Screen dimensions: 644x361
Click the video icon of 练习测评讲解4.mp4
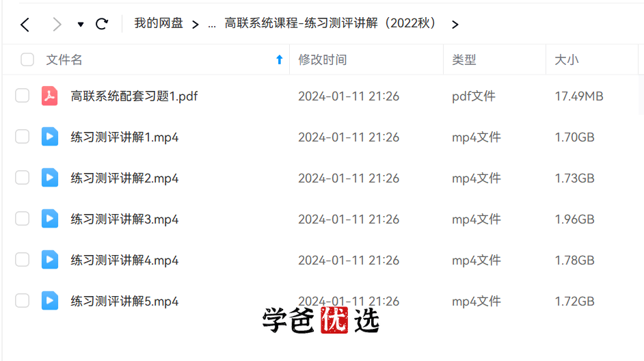tap(50, 260)
